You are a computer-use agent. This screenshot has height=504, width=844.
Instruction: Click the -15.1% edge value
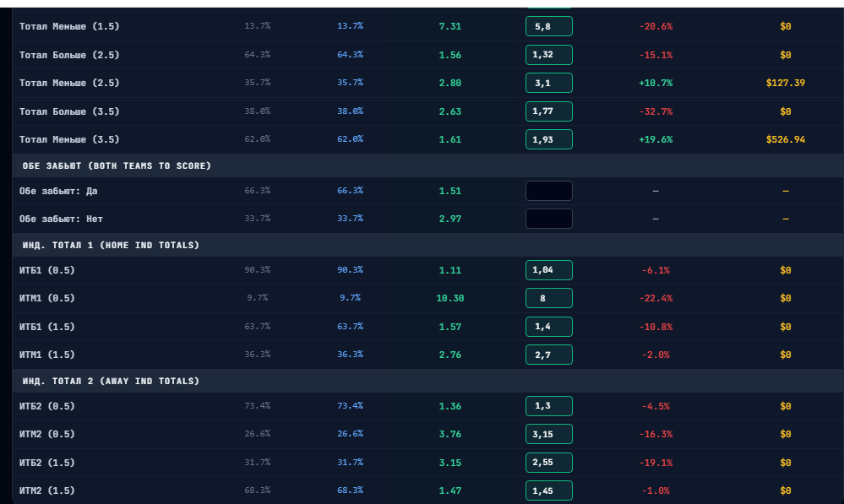pyautogui.click(x=656, y=55)
